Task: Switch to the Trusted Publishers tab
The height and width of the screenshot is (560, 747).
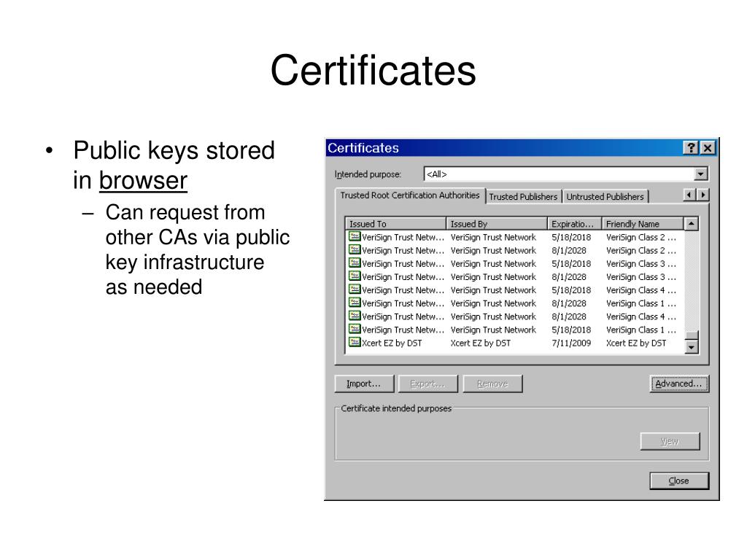Action: coord(523,197)
